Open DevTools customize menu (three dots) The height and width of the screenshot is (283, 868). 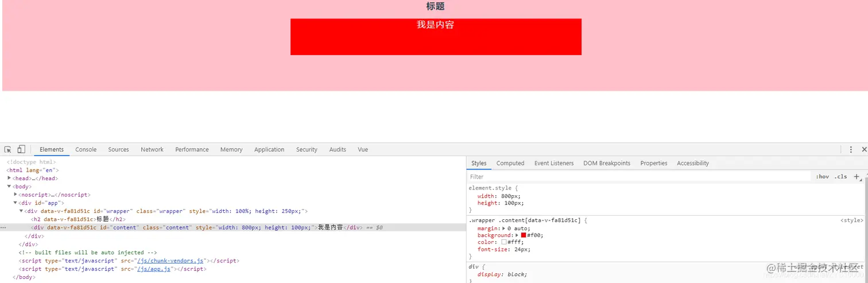click(x=851, y=149)
